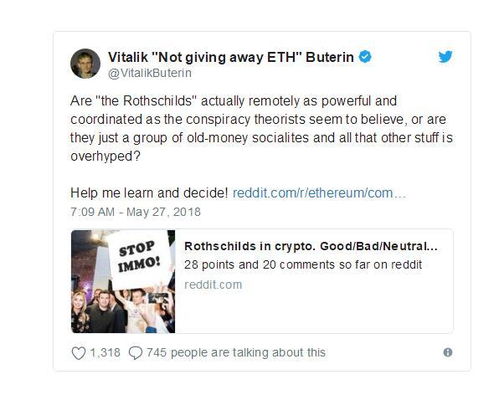Image resolution: width=499 pixels, height=395 pixels.
Task: Click the blue verified badge
Action: tap(365, 57)
